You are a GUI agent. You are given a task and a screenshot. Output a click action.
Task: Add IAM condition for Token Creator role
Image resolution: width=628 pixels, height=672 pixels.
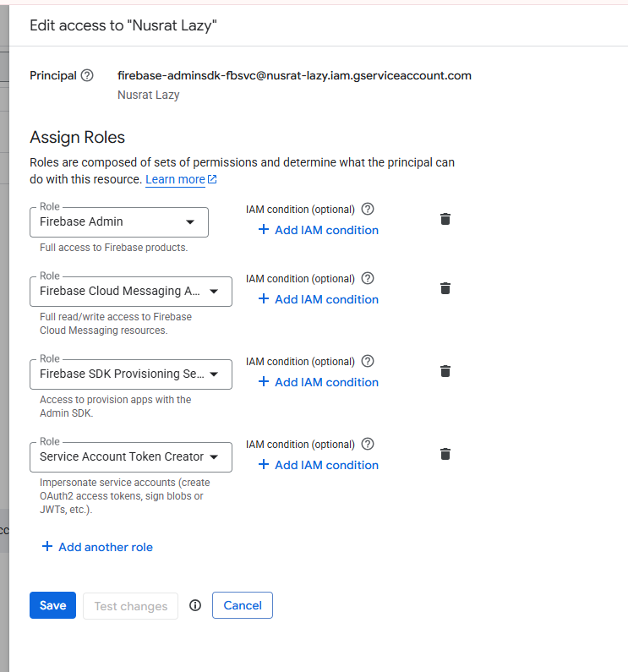point(319,465)
